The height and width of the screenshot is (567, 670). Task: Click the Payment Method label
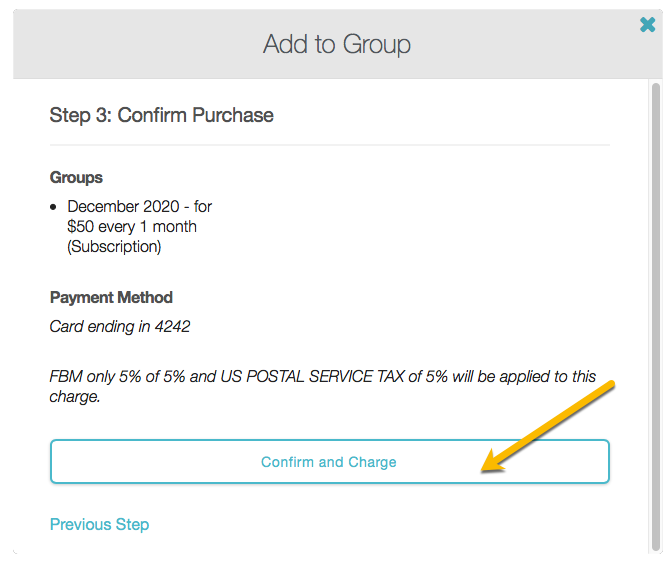coord(111,297)
